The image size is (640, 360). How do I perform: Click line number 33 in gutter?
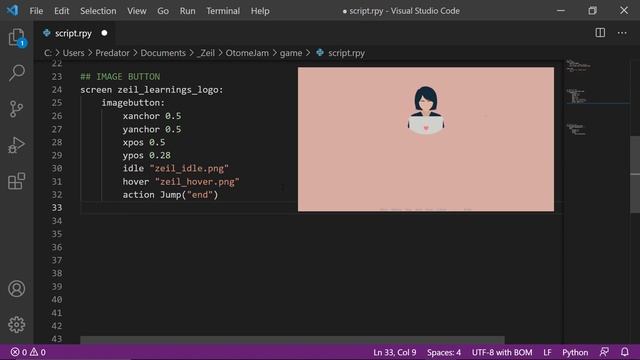(x=57, y=208)
